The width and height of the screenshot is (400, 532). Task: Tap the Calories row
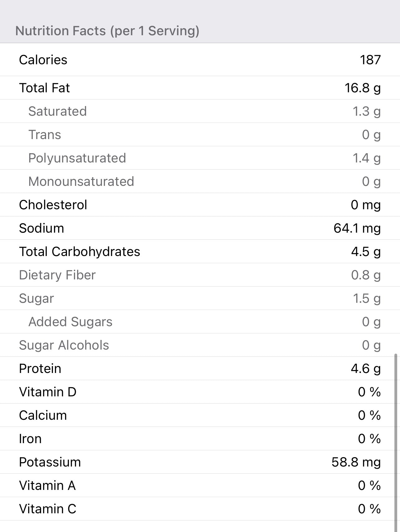pyautogui.click(x=199, y=60)
